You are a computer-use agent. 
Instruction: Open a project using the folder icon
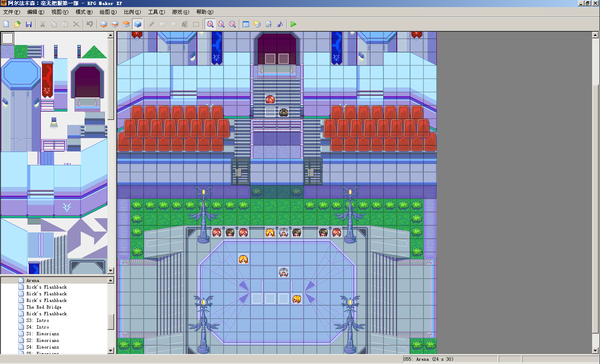tap(17, 24)
